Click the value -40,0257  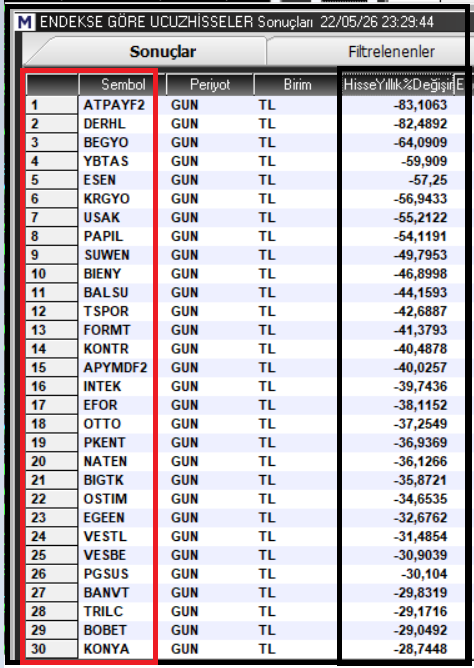click(420, 367)
